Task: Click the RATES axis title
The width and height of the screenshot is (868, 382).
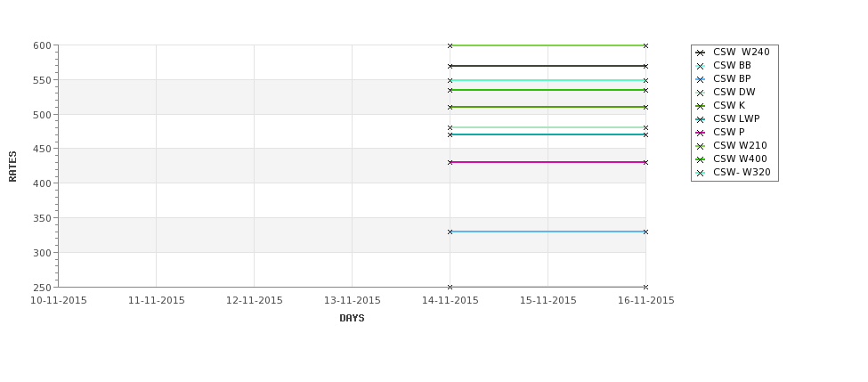Action: [12, 167]
